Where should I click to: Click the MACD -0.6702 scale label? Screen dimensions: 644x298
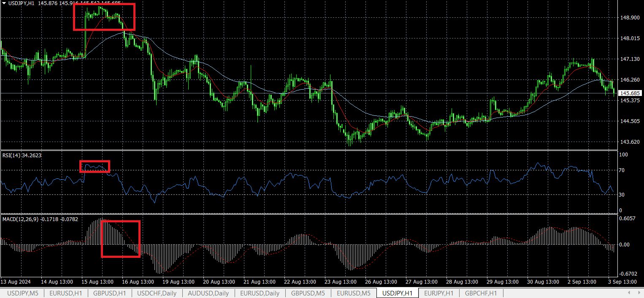[628, 274]
